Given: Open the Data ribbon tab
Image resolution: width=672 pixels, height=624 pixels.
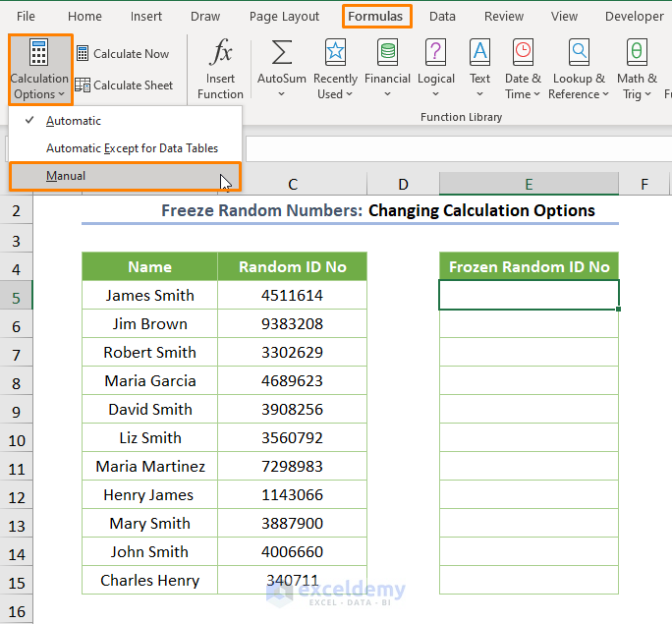Looking at the screenshot, I should (x=442, y=17).
